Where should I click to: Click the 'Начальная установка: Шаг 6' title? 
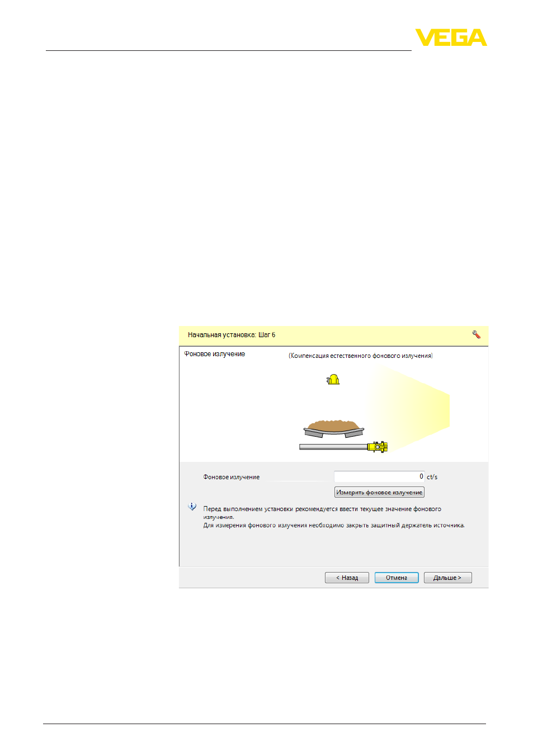click(x=232, y=335)
